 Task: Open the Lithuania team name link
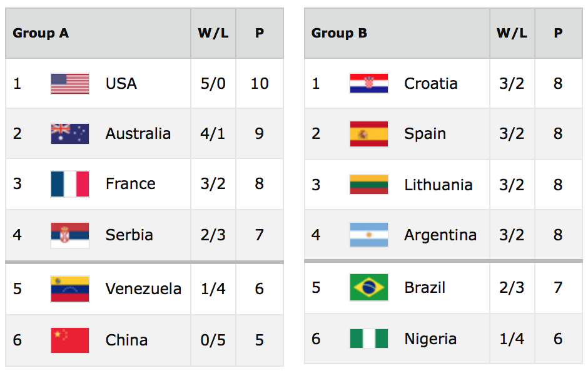[438, 185]
